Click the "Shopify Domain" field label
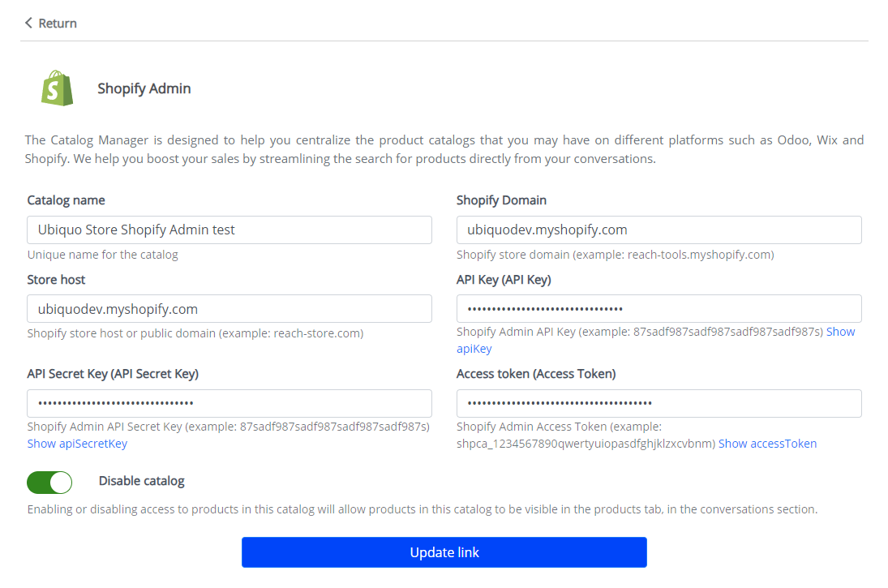 (501, 200)
